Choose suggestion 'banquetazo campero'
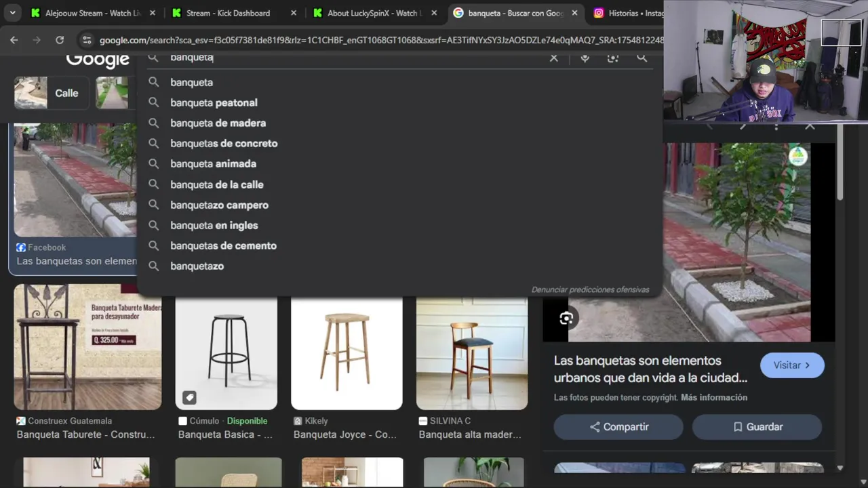 pyautogui.click(x=399, y=205)
